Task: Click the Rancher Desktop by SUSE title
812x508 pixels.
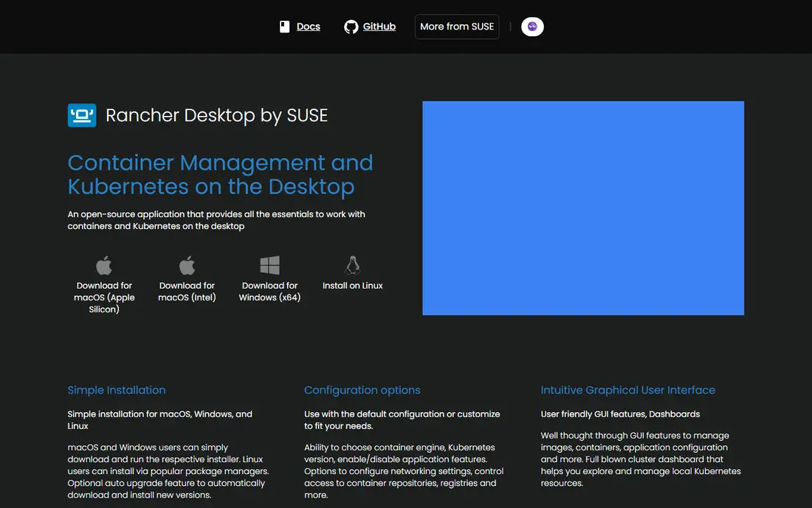Action: coord(216,115)
